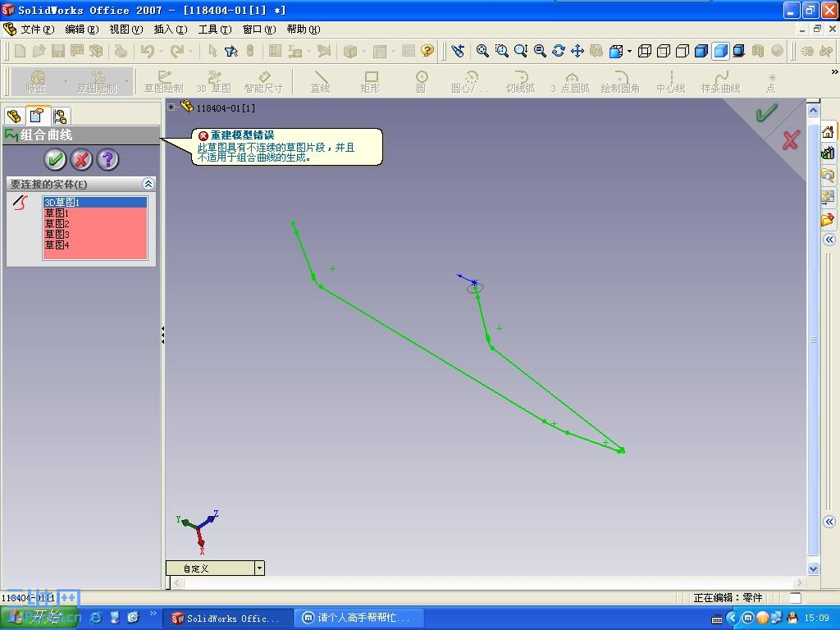The image size is (840, 630).
Task: Expand the command manager toolbar overflow chevron
Action: tap(834, 71)
